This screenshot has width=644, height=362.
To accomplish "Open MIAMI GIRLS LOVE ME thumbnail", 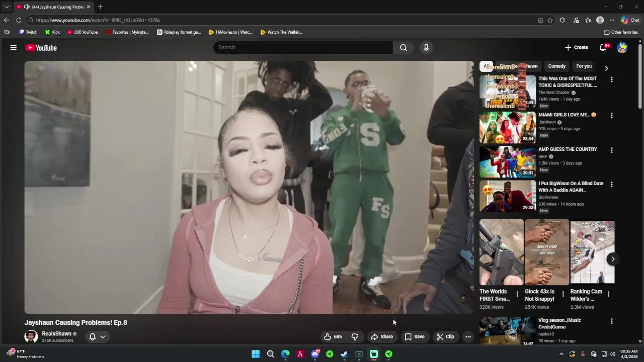I will coord(508,128).
